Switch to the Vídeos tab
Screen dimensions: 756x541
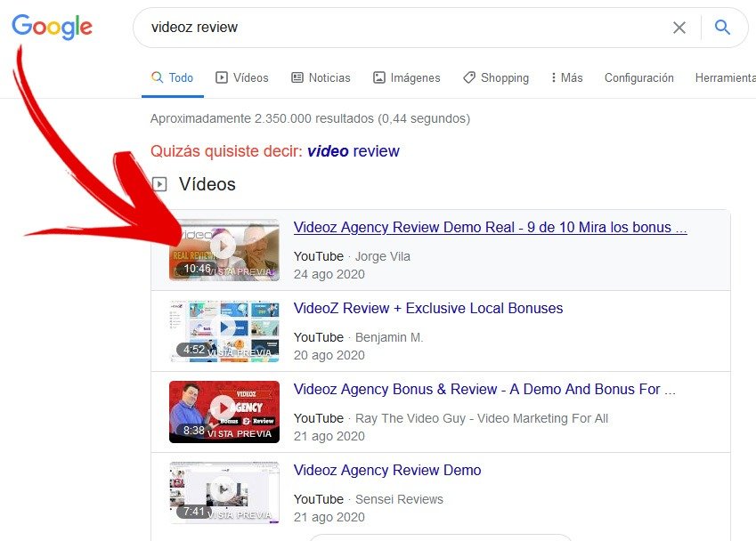coord(242,77)
